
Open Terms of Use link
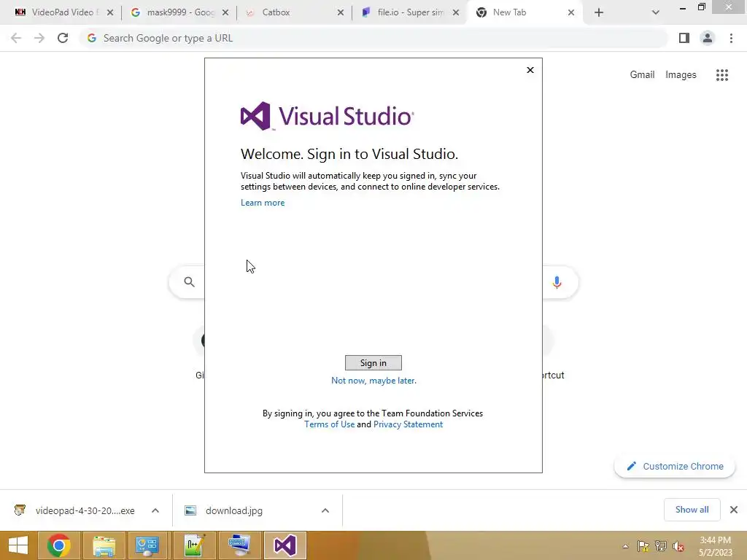(x=329, y=424)
